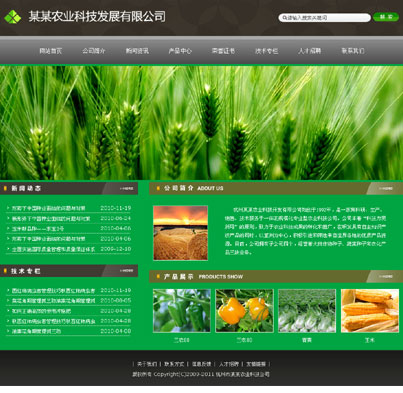Image resolution: width=403 pixels, height=393 pixels.
Task: Click MORE icon in 技术专栏 header
Action: coord(126,271)
